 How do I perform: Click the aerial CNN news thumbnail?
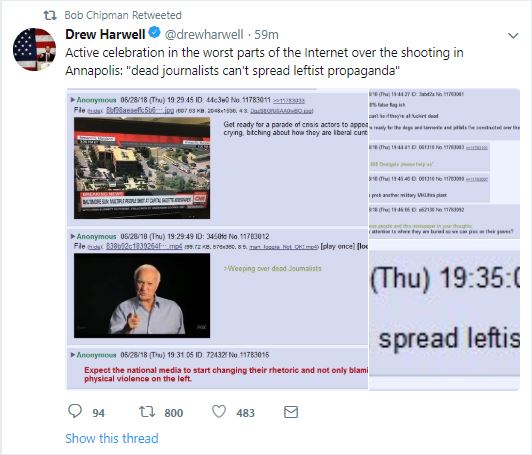(142, 168)
